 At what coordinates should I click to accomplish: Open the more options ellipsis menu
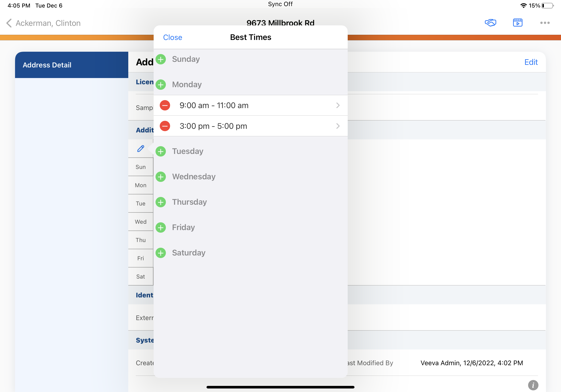pyautogui.click(x=545, y=23)
